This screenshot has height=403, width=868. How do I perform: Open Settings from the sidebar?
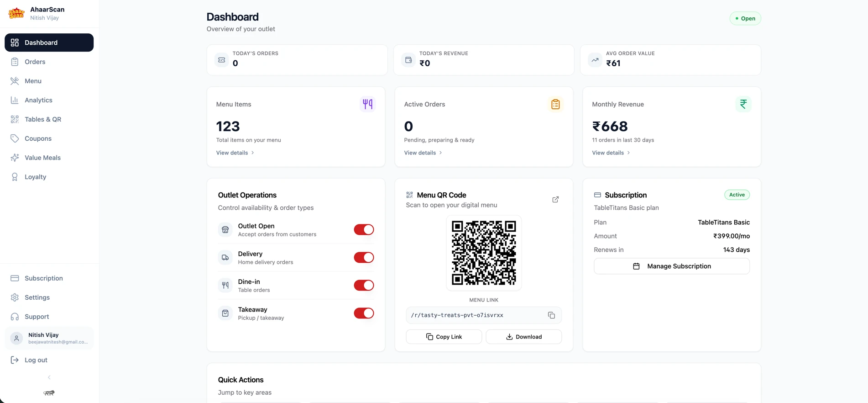(x=49, y=297)
